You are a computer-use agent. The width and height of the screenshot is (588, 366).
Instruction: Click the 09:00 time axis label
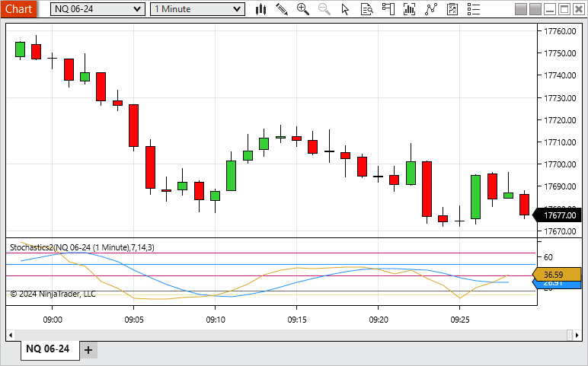click(53, 320)
